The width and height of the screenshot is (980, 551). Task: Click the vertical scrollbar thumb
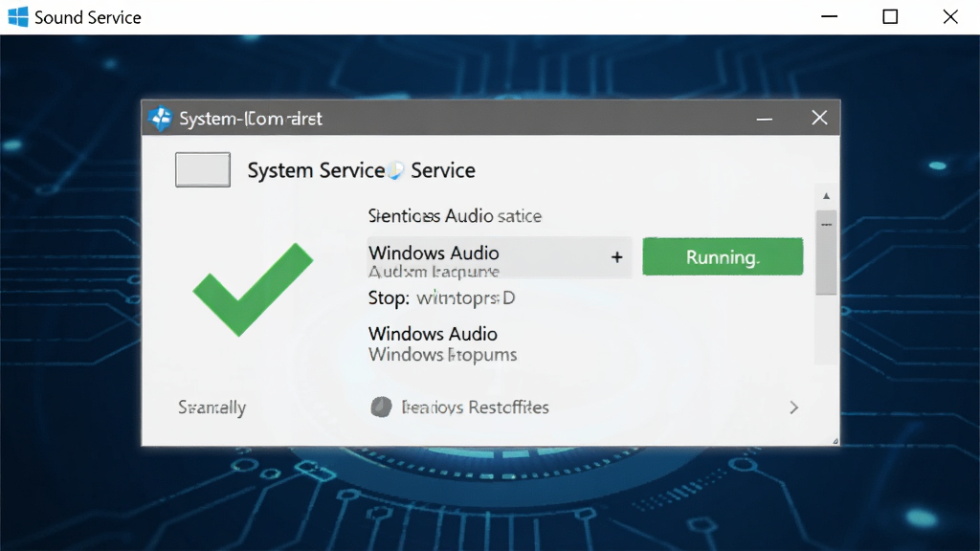point(826,253)
